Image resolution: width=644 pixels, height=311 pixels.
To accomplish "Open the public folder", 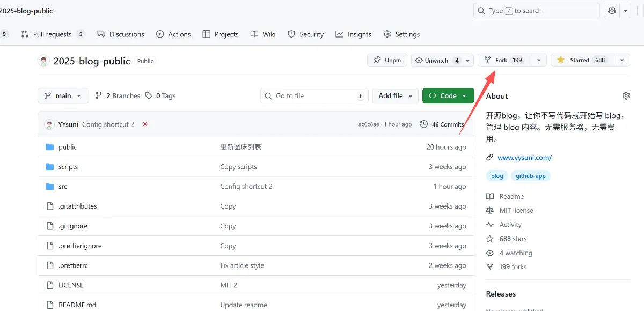I will point(68,147).
